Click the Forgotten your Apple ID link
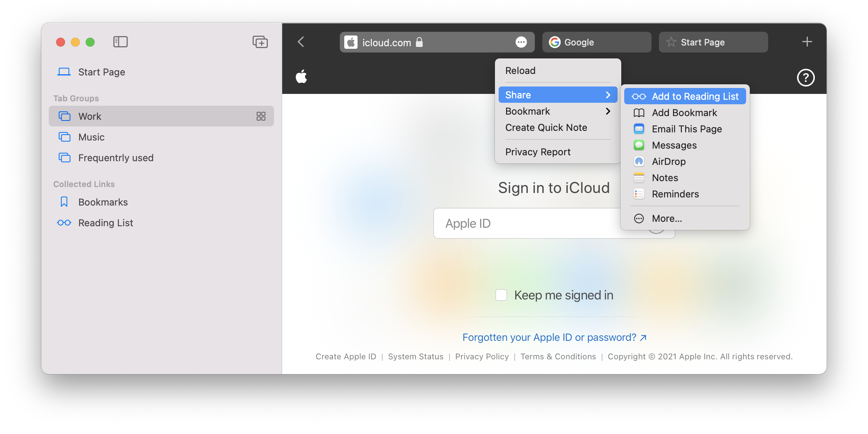 click(554, 337)
